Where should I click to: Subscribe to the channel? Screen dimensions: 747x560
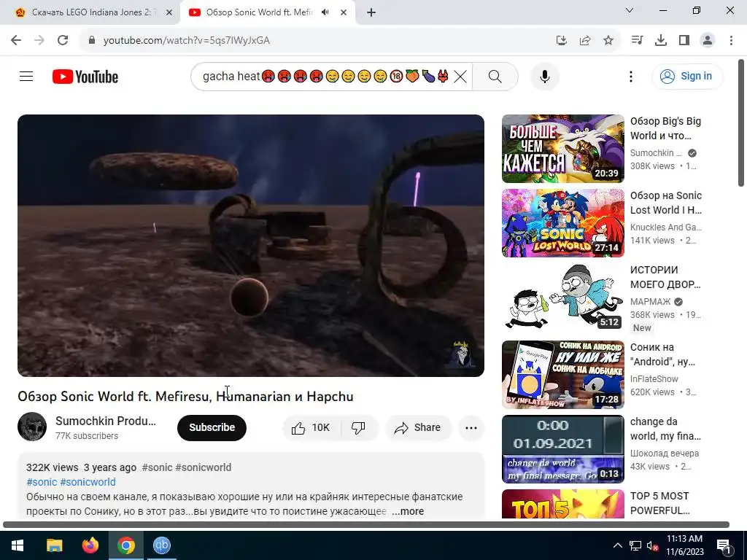click(212, 427)
